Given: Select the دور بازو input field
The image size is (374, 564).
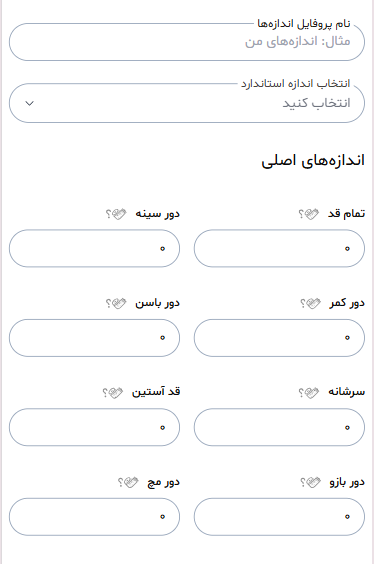Looking at the screenshot, I should [279, 517].
